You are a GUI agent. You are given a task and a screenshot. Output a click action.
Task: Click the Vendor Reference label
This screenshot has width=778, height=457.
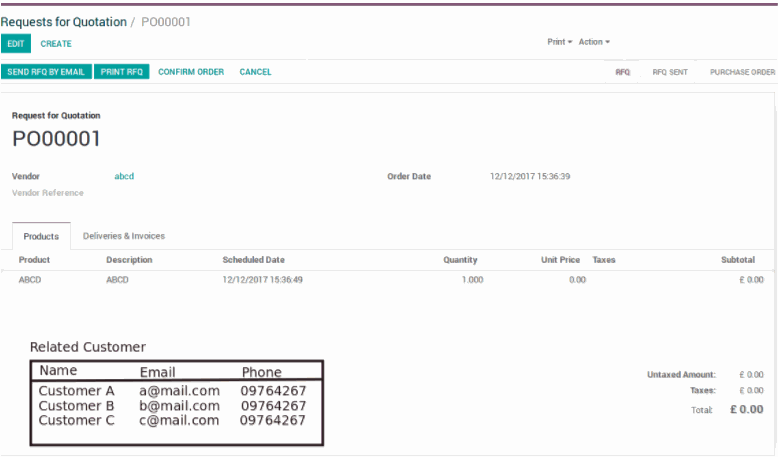click(x=48, y=193)
